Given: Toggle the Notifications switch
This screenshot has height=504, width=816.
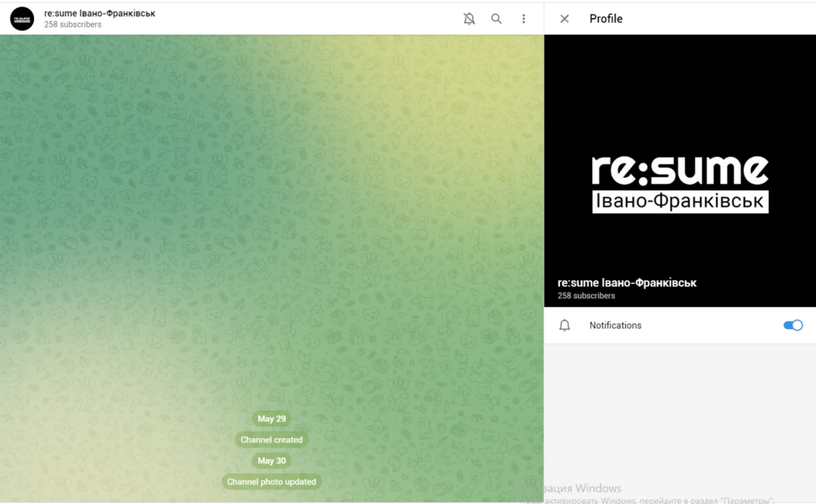Looking at the screenshot, I should coord(792,325).
